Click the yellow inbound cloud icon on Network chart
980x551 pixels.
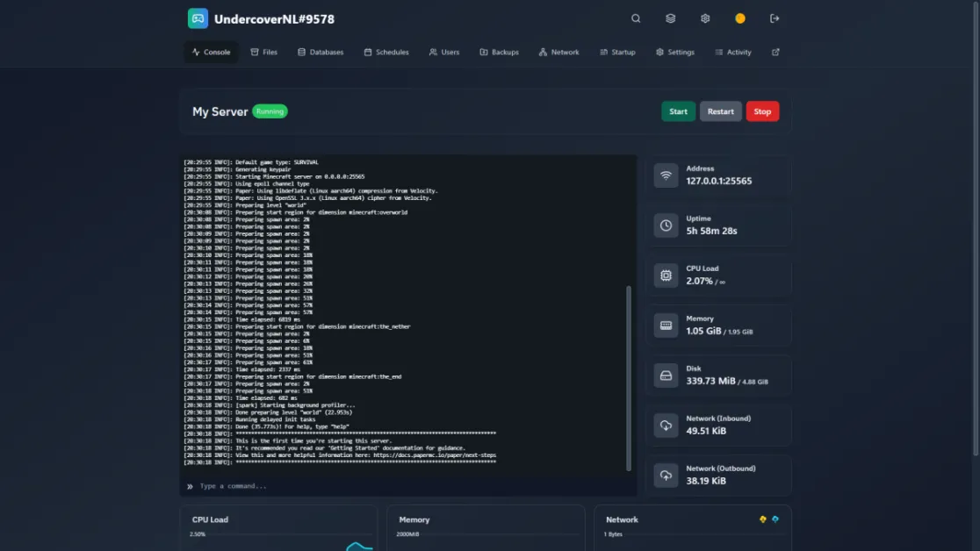pyautogui.click(x=763, y=519)
